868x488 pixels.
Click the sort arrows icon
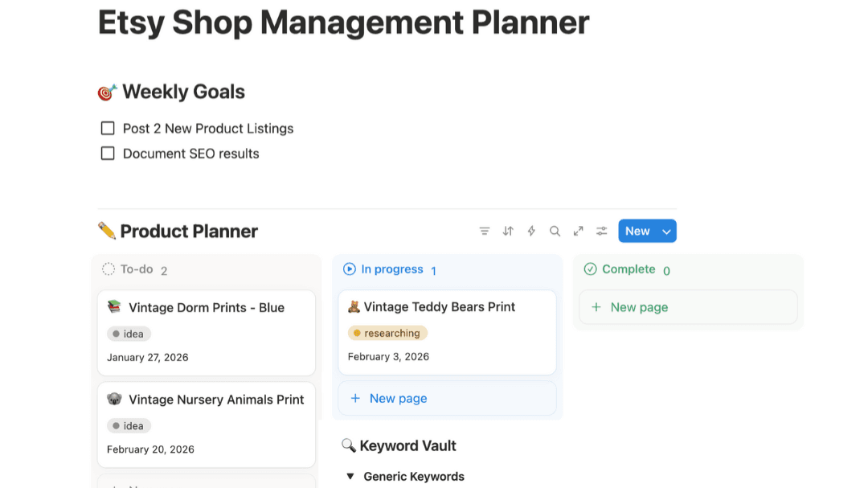(x=508, y=231)
